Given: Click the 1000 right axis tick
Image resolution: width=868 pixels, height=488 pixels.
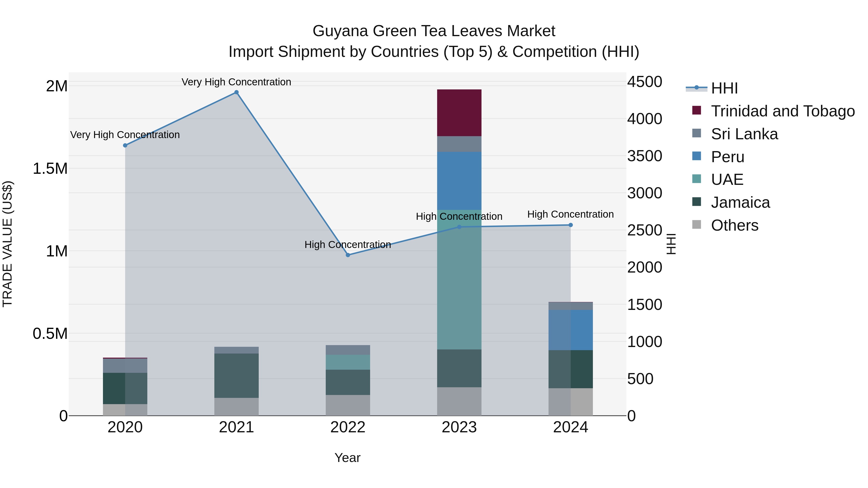Looking at the screenshot, I should tap(644, 341).
